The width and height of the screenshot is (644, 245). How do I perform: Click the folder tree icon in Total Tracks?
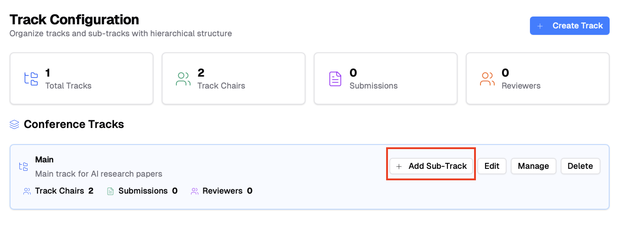click(31, 79)
